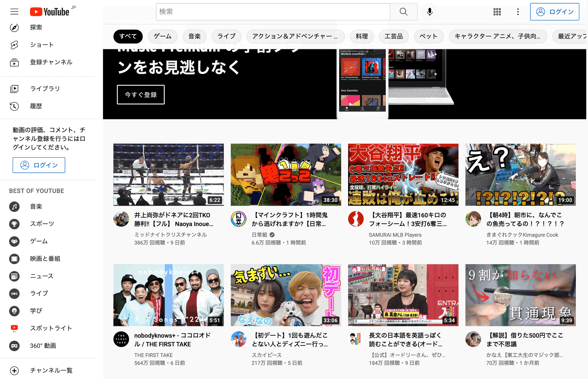Click the ライブラリ library icon
Screen dimensions: 588x379
(14, 89)
